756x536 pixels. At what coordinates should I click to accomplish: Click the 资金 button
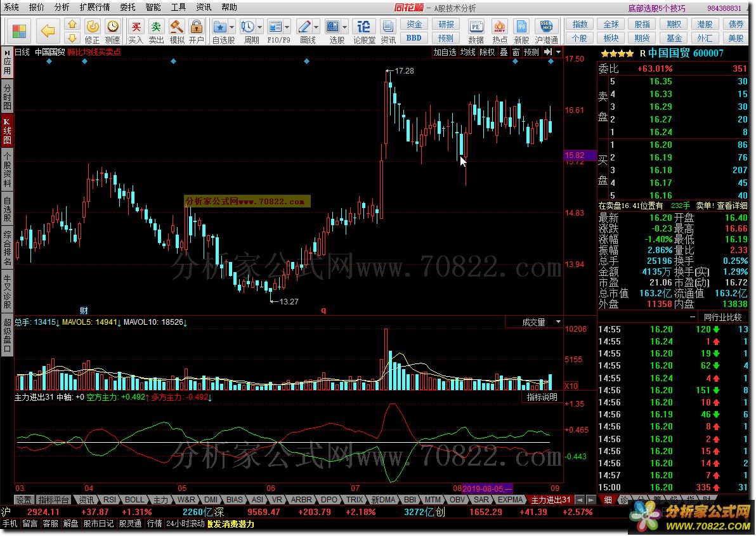(x=414, y=24)
